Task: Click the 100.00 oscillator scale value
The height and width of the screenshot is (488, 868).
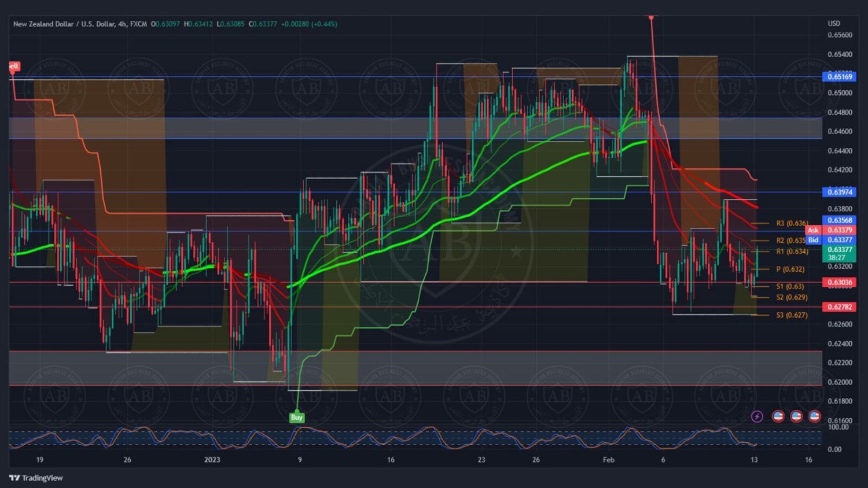Action: (838, 427)
